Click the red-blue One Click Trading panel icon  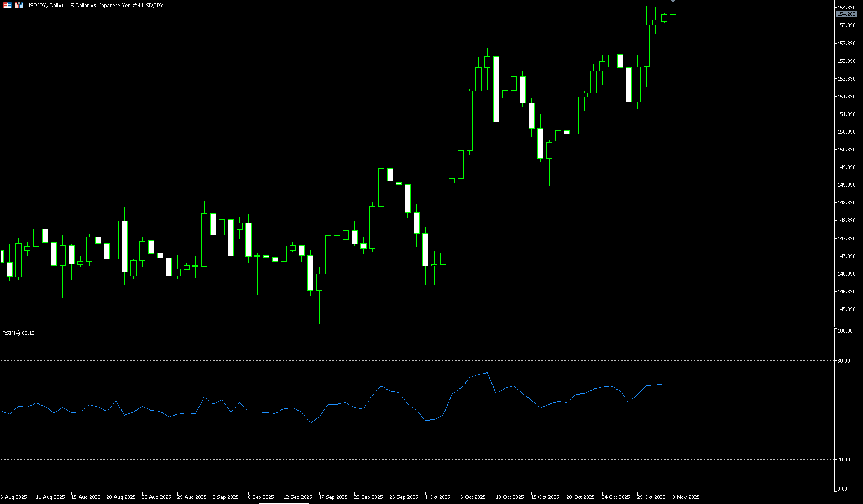click(x=7, y=5)
